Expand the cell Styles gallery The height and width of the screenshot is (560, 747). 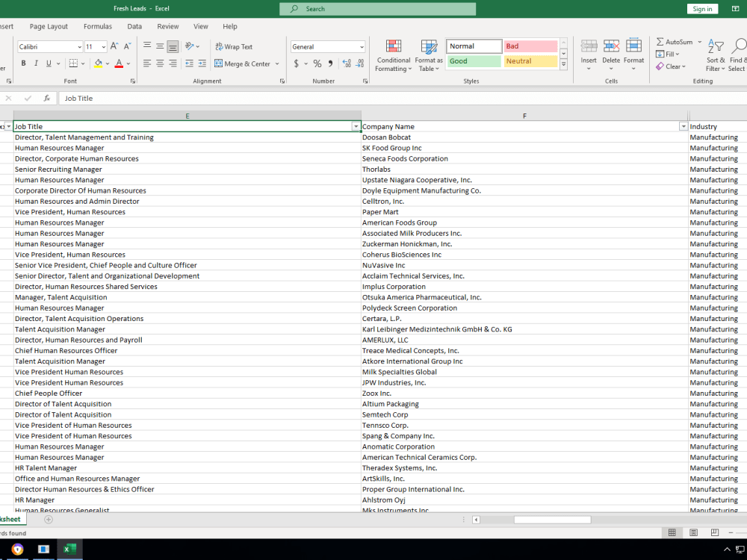[x=563, y=63]
